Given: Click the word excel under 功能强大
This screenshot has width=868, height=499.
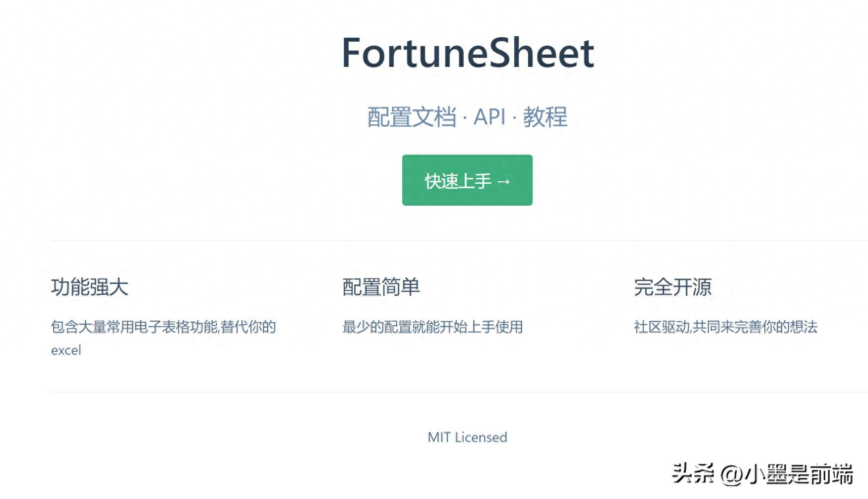Looking at the screenshot, I should click(x=66, y=350).
